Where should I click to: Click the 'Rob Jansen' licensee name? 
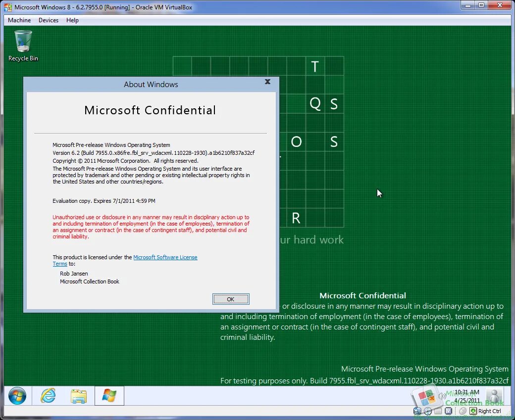point(74,274)
